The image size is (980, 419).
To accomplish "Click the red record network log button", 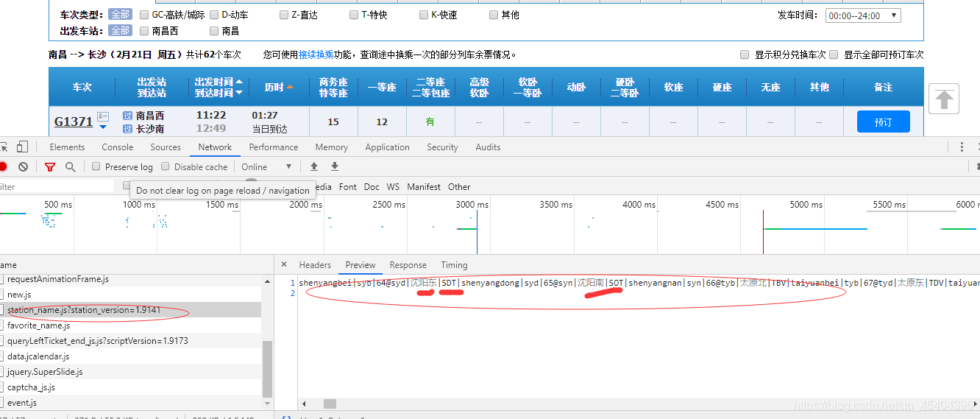I will tap(3, 167).
